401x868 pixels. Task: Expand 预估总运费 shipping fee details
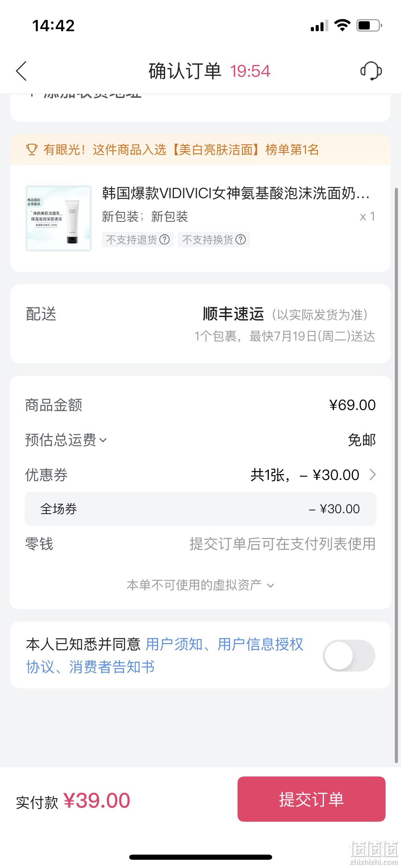pyautogui.click(x=66, y=440)
